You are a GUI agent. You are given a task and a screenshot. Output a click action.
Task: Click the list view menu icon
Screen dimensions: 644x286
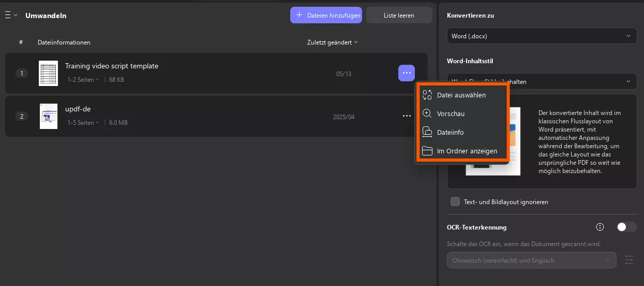[x=8, y=16]
